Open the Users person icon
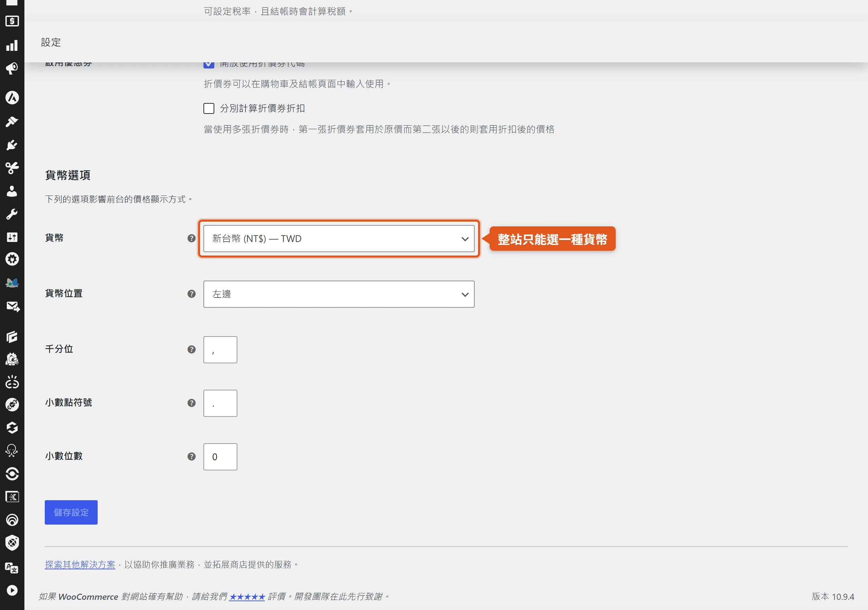Viewport: 868px width, 610px height. [12, 191]
